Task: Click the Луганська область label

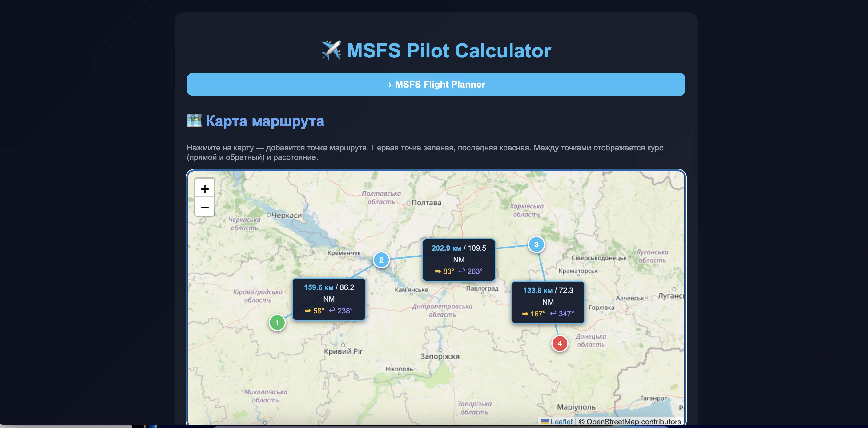Action: tap(652, 256)
